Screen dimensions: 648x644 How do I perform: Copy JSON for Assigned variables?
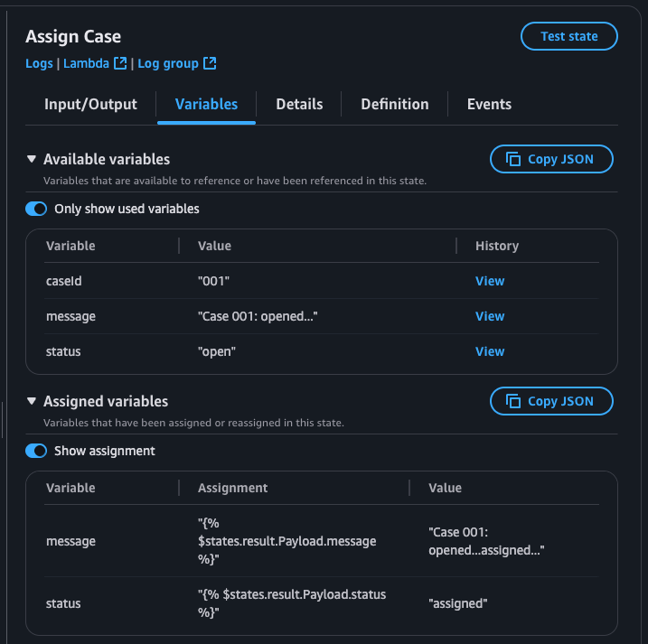[x=551, y=401]
